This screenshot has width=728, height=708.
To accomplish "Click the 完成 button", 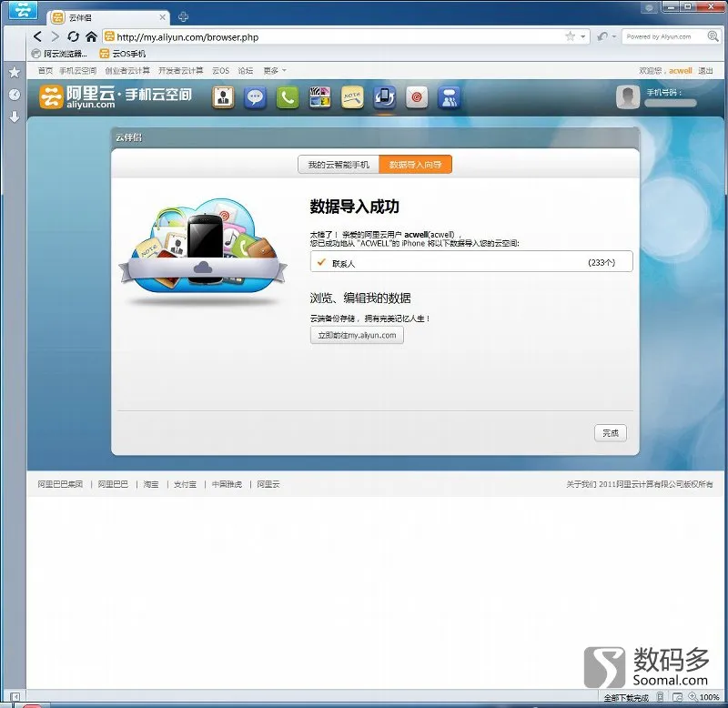I will pyautogui.click(x=611, y=432).
